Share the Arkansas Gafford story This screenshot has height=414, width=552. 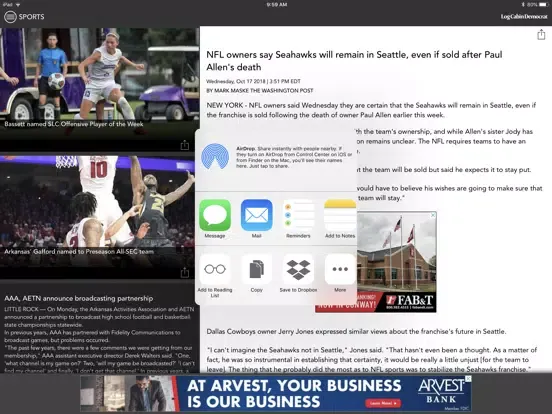(x=184, y=272)
